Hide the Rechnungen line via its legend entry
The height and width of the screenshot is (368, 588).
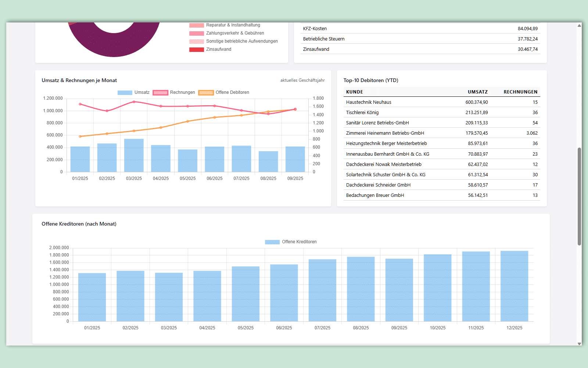click(174, 92)
